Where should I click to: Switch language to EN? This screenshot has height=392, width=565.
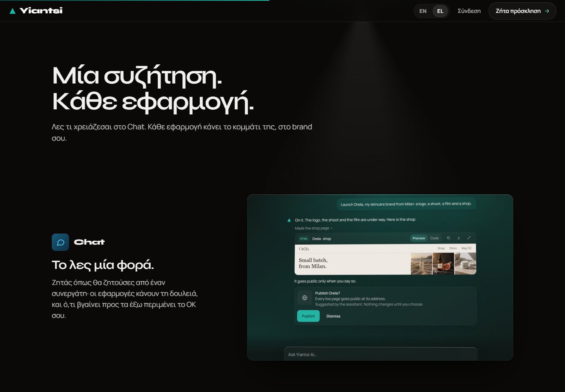pyautogui.click(x=423, y=11)
